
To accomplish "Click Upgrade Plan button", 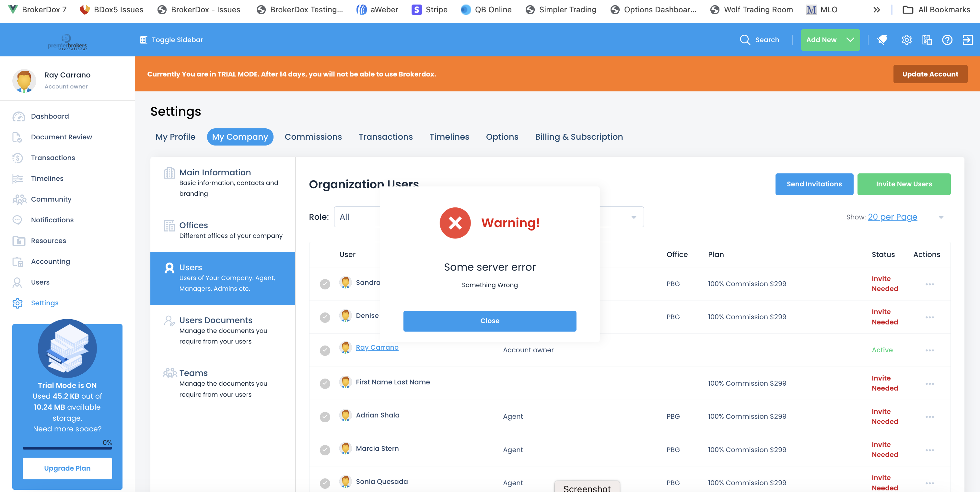I will [x=67, y=468].
